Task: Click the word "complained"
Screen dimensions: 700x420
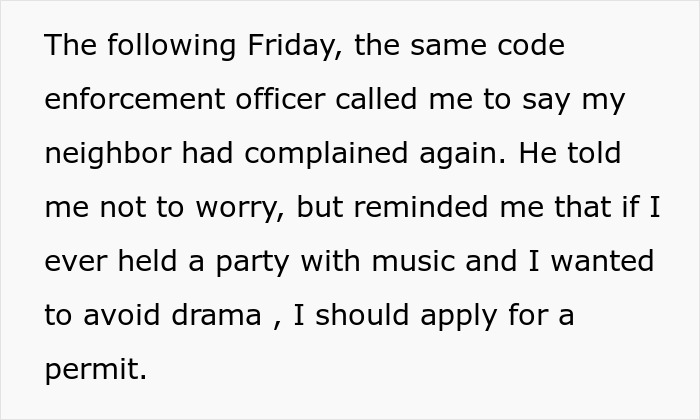Action: (326, 154)
